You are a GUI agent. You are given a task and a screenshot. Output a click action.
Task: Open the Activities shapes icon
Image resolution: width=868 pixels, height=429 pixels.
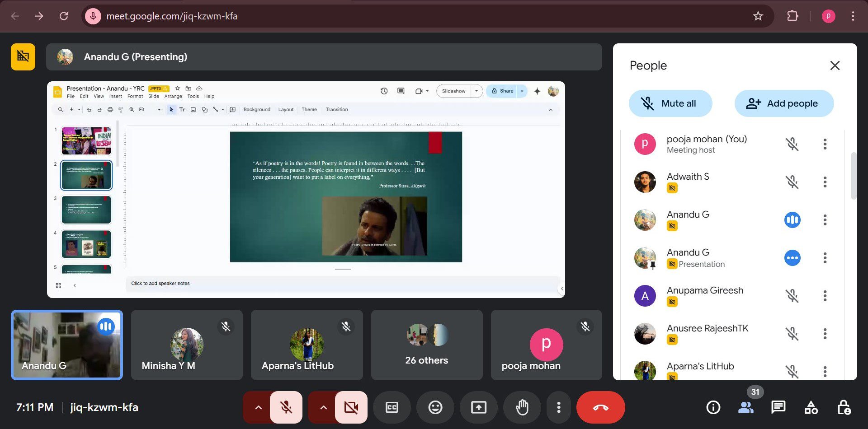(x=811, y=407)
